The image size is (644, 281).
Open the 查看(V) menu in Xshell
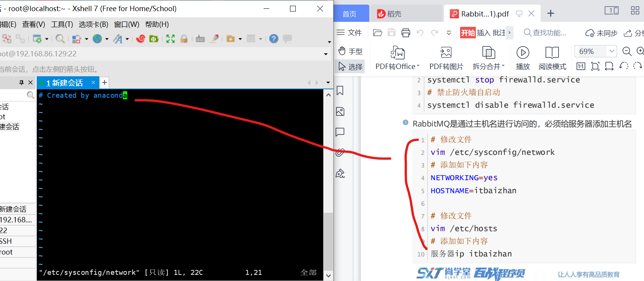34,25
